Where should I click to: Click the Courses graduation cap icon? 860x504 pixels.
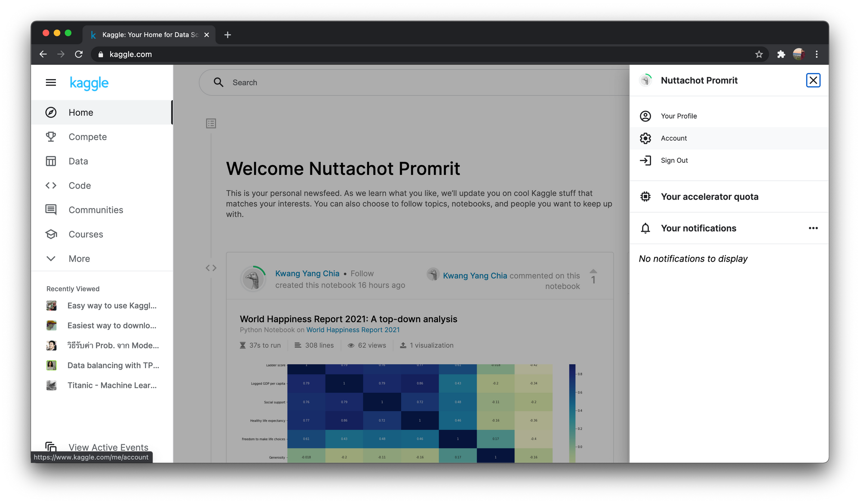51,234
